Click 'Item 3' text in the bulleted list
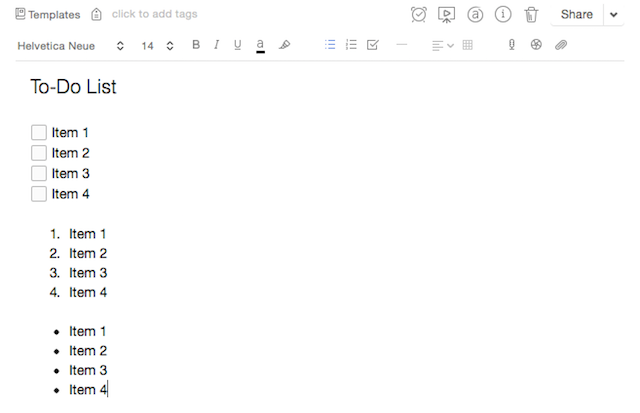The width and height of the screenshot is (640, 413). pyautogui.click(x=88, y=371)
